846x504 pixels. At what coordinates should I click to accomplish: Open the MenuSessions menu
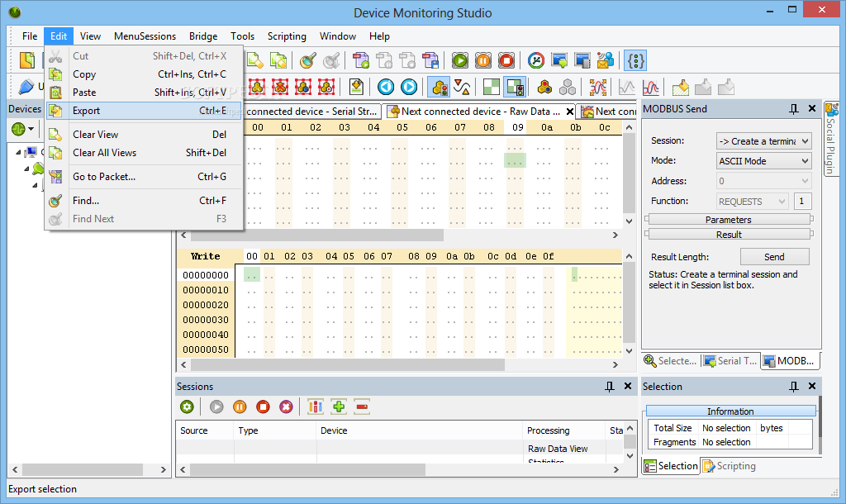(x=145, y=36)
